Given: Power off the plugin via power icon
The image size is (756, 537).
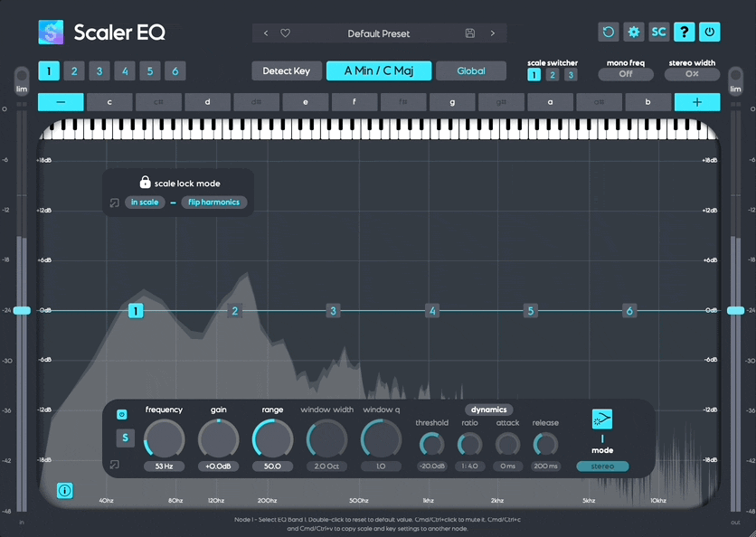Looking at the screenshot, I should pyautogui.click(x=710, y=32).
